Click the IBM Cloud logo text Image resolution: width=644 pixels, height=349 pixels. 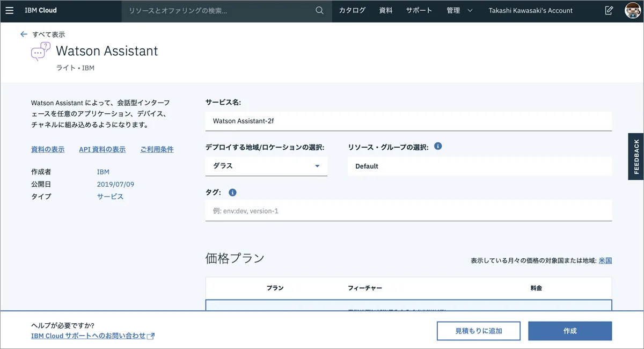tap(41, 10)
